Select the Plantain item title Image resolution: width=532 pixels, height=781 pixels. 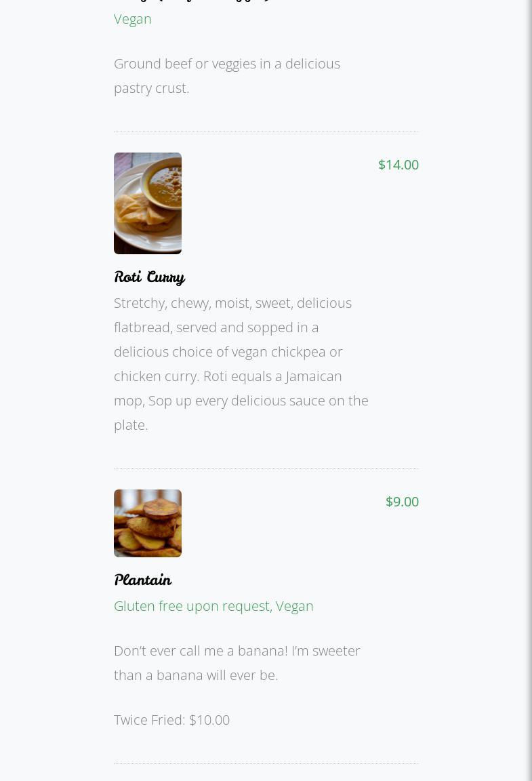[142, 580]
